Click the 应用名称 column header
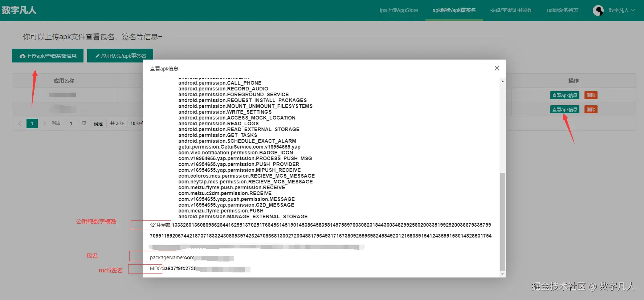Screen dimensions: 644x300 coord(64,81)
